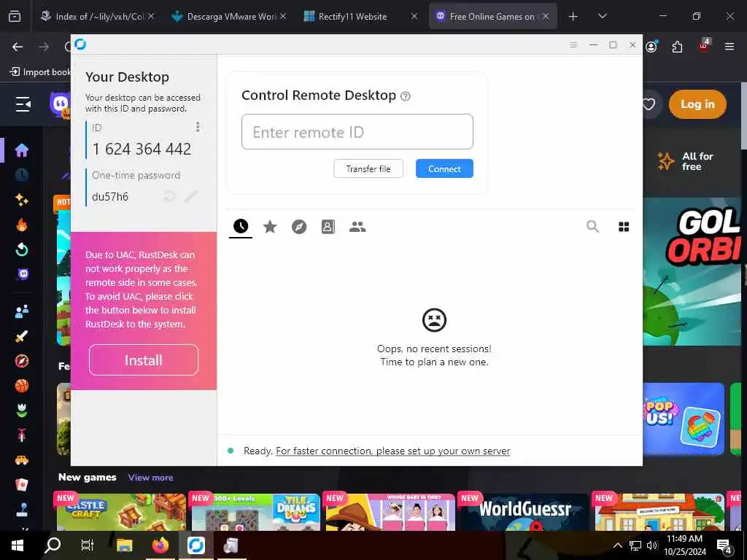
Task: Click the RustDesk ID number 1 624 364 442
Action: (142, 149)
